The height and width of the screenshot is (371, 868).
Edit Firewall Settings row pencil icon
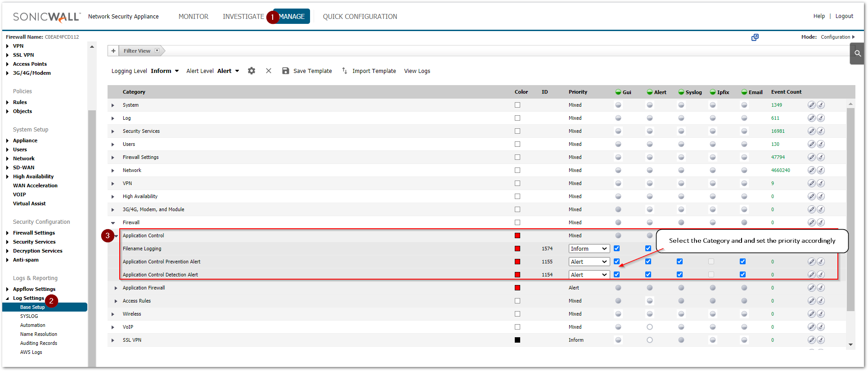coord(811,157)
